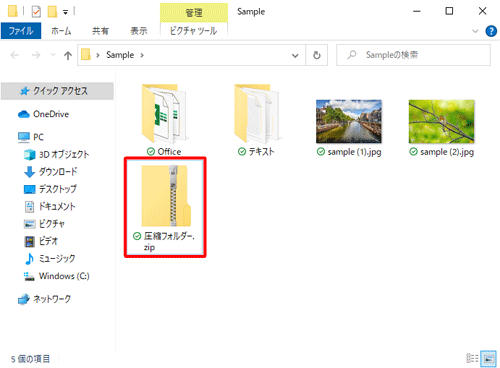Click the Office folder name label
The image size is (500, 368).
click(169, 152)
